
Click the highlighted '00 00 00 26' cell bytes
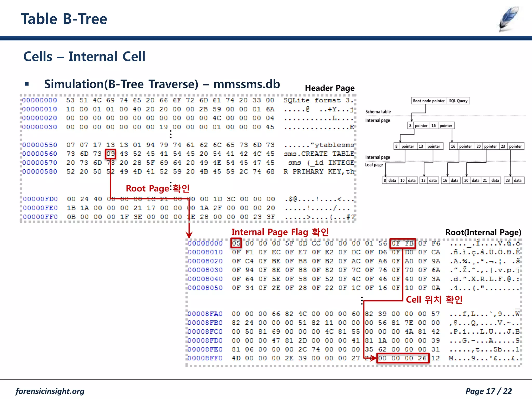pyautogui.click(x=403, y=358)
